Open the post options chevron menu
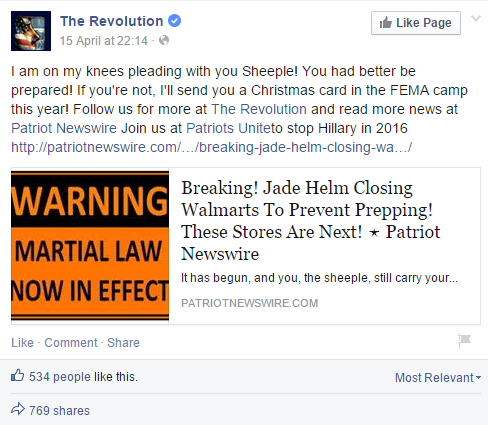The image size is (488, 425). pyautogui.click(x=476, y=18)
